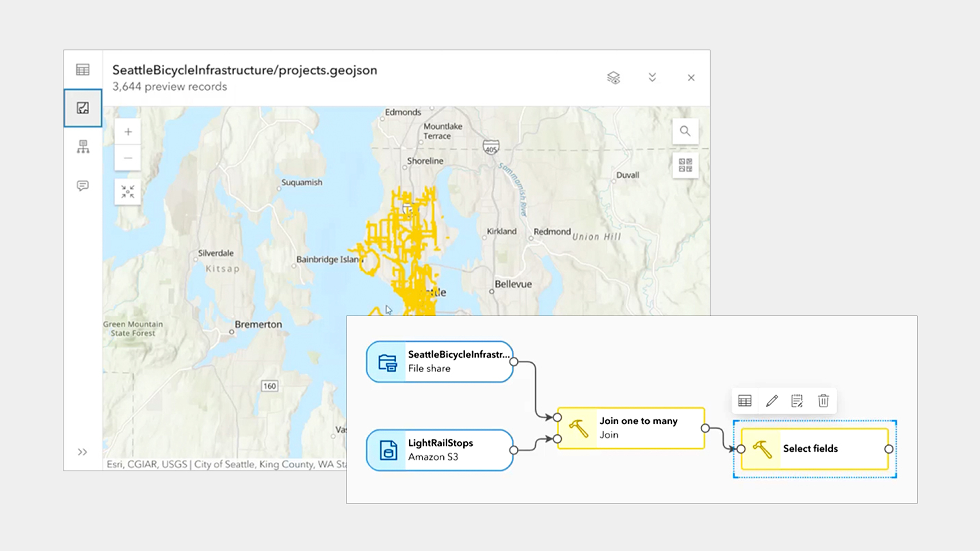This screenshot has width=980, height=551.
Task: Click the SeattleBicycleInfrastructure/projects.geojson title
Action: tap(245, 70)
